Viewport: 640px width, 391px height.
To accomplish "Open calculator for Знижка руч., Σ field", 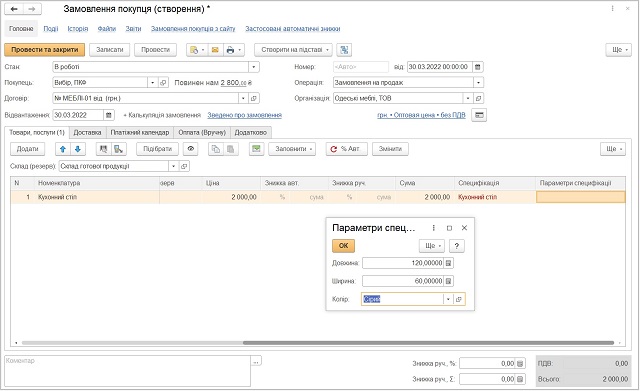I will coord(520,379).
